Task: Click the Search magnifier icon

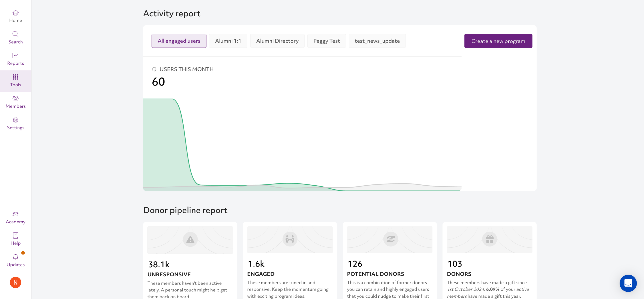Action: (16, 34)
